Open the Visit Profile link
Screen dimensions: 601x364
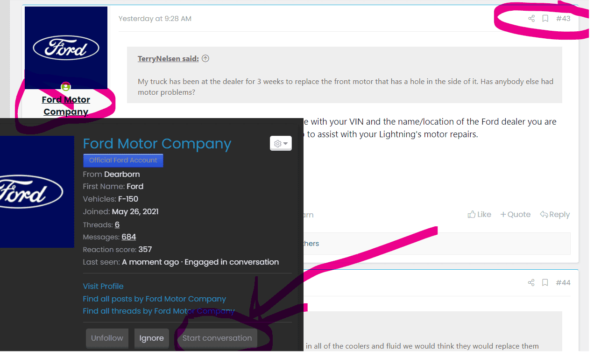(103, 286)
